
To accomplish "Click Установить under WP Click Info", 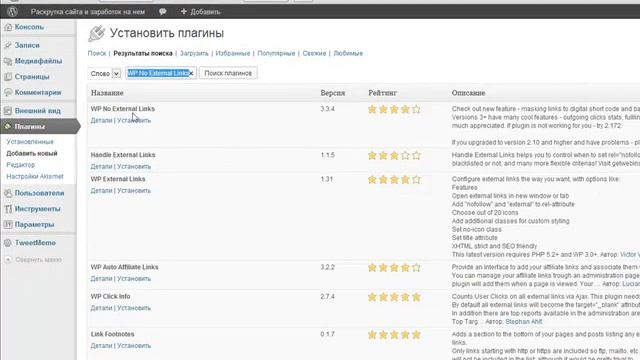I will tap(134, 308).
